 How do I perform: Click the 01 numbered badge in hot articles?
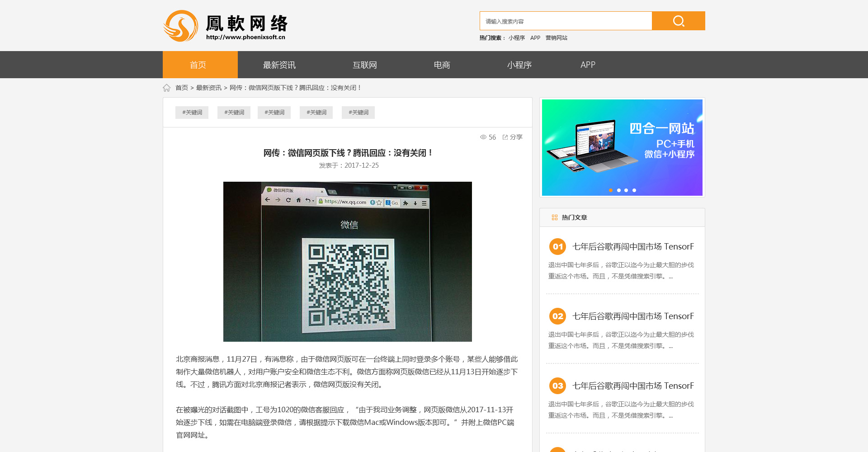point(557,246)
